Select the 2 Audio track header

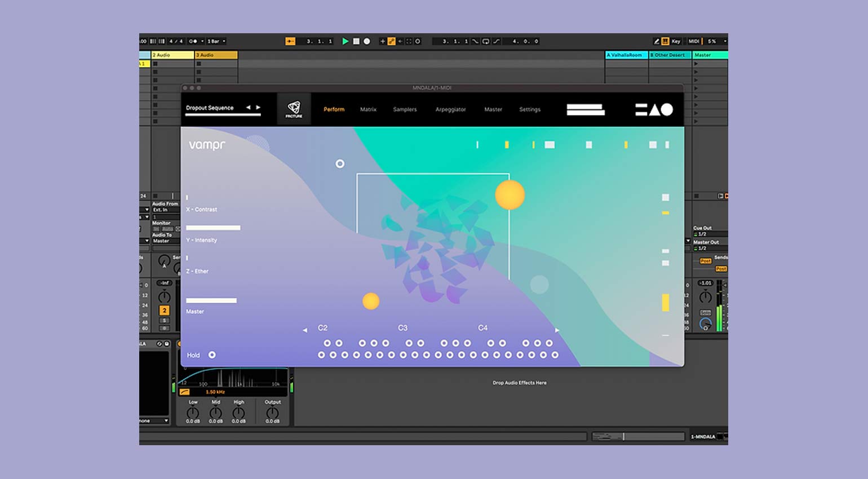[x=172, y=55]
